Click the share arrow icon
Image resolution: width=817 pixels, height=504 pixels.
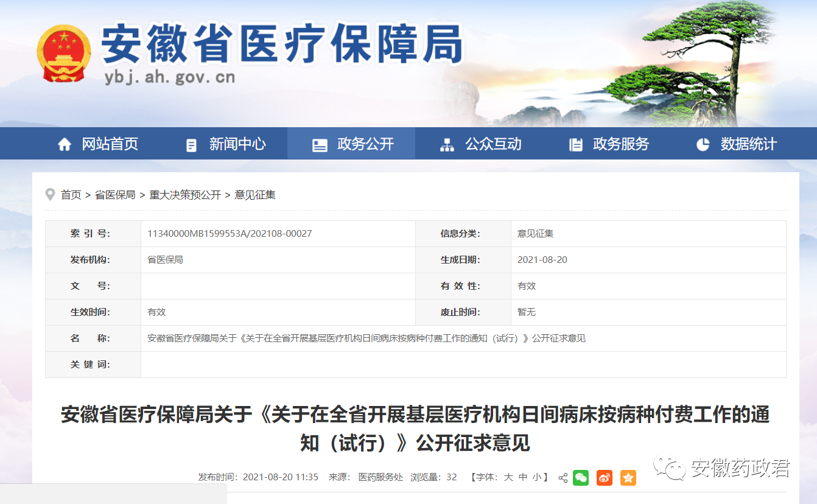click(x=563, y=478)
